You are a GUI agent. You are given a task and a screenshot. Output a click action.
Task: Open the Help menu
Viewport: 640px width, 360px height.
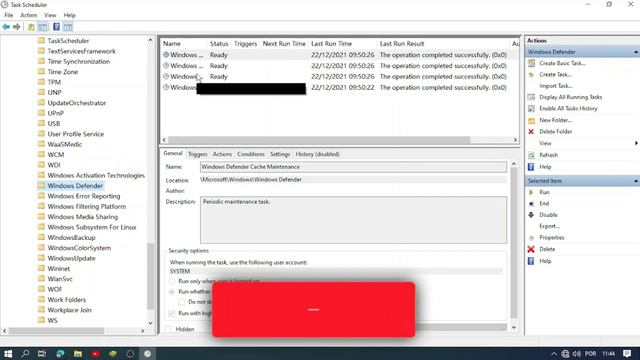click(x=70, y=15)
